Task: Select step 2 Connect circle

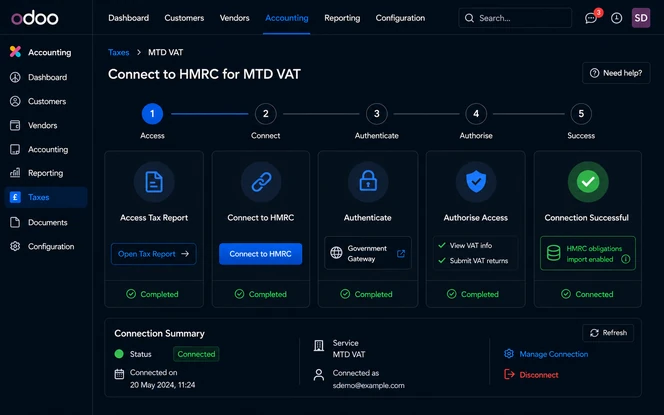Action: point(266,114)
